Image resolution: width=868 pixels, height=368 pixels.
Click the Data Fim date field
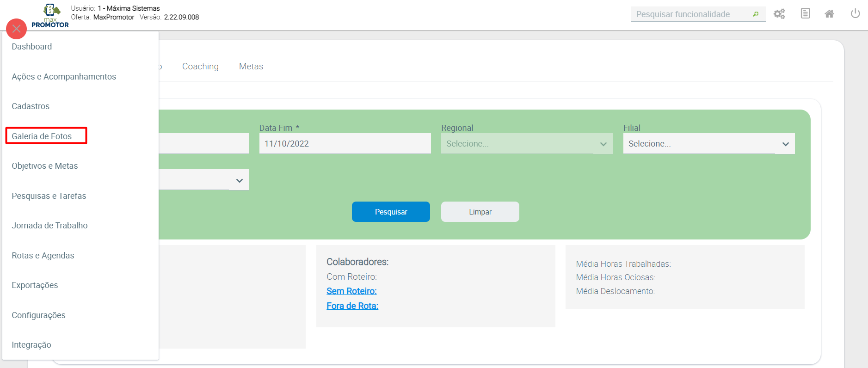coord(345,144)
